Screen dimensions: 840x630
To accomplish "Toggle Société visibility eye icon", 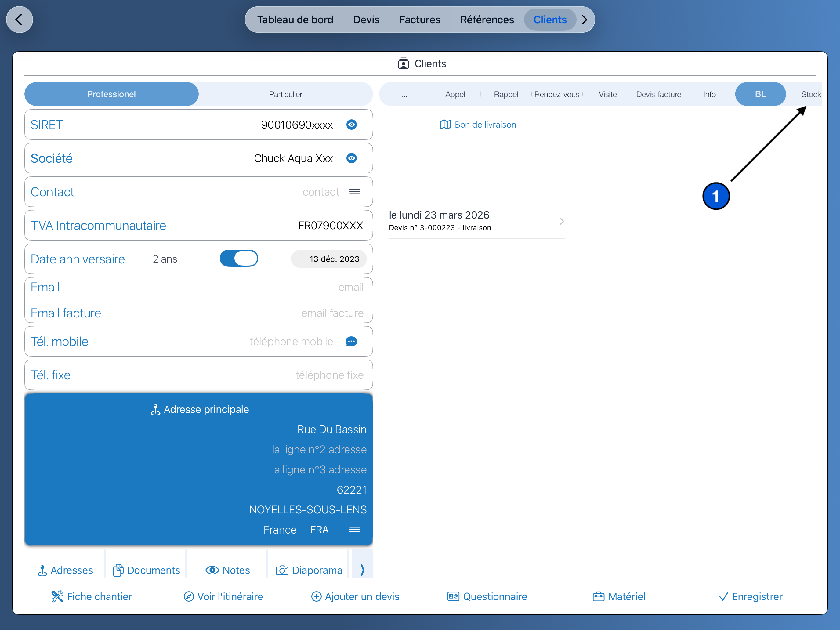I will [351, 158].
